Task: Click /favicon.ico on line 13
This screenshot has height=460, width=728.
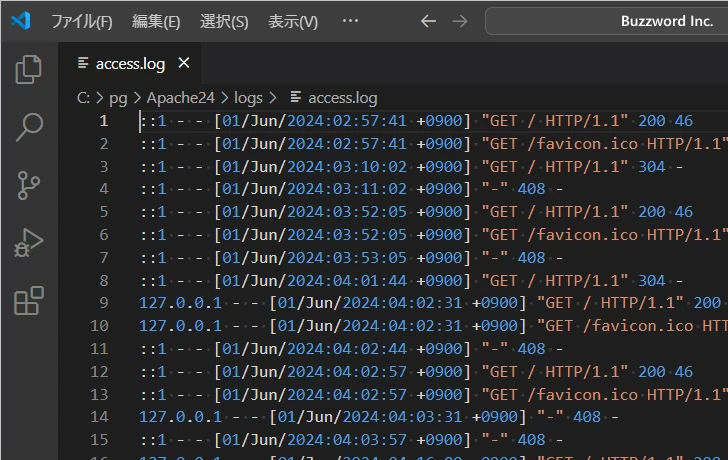Action: pyautogui.click(x=583, y=395)
